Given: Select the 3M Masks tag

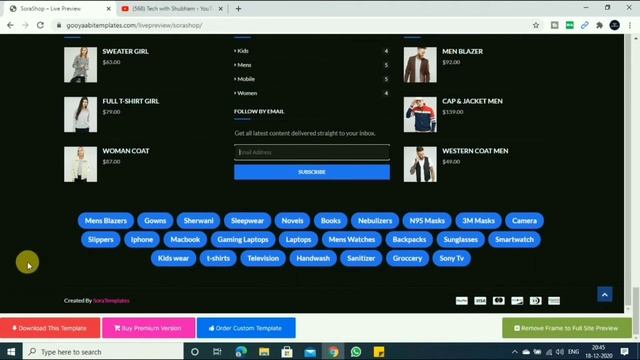Looking at the screenshot, I should coord(478,221).
